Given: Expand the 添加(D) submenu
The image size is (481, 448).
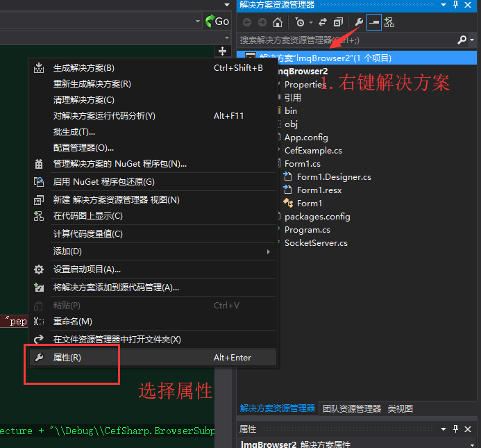Looking at the screenshot, I should point(153,251).
